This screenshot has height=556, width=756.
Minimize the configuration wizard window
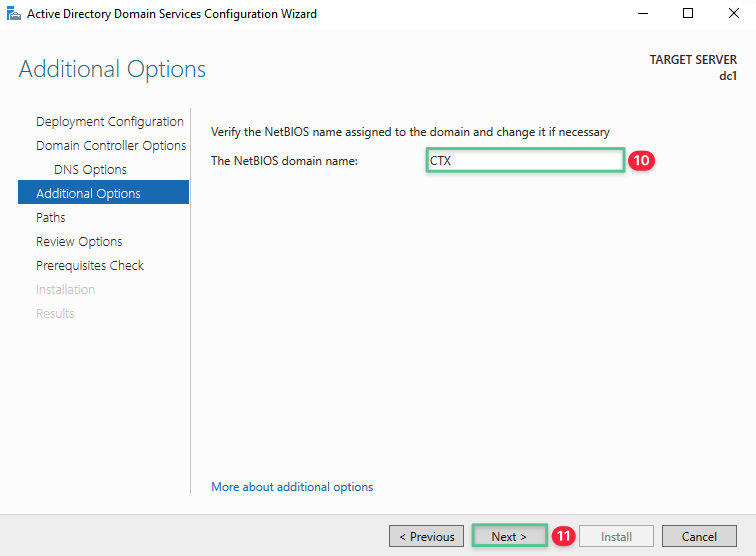coord(643,14)
